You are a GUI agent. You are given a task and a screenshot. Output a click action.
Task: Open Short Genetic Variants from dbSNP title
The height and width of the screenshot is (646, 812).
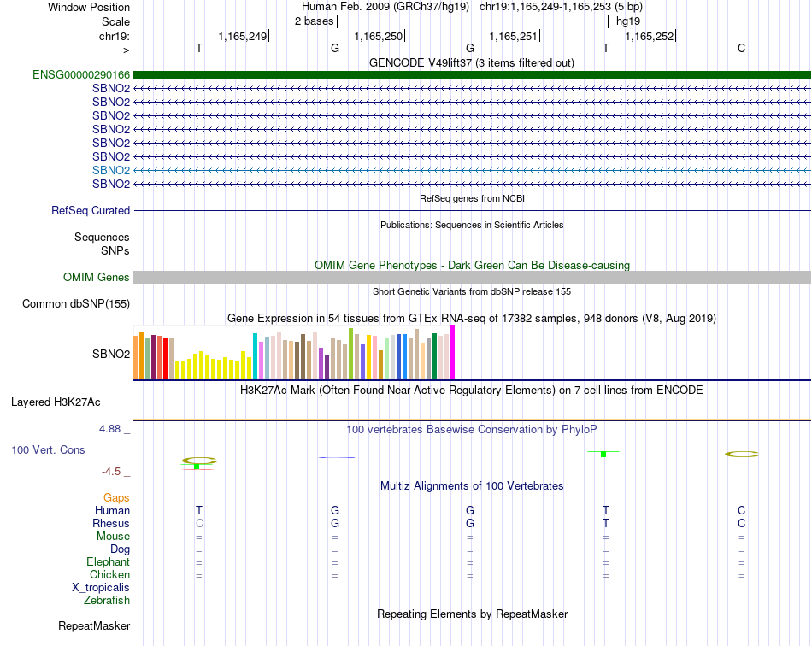pos(472,291)
